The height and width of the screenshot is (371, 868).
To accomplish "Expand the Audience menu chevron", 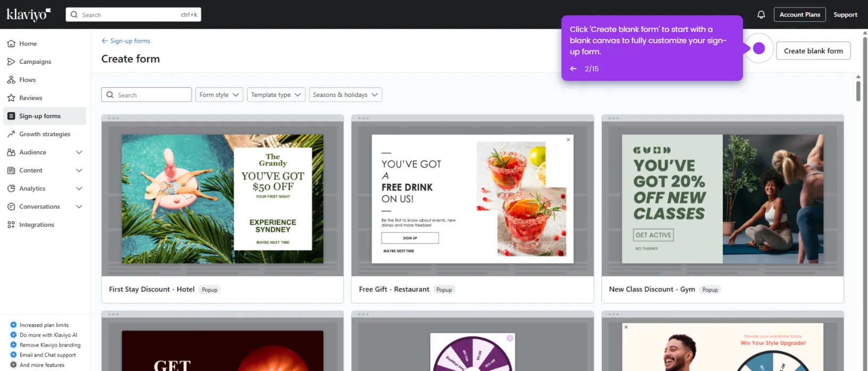I will 79,152.
